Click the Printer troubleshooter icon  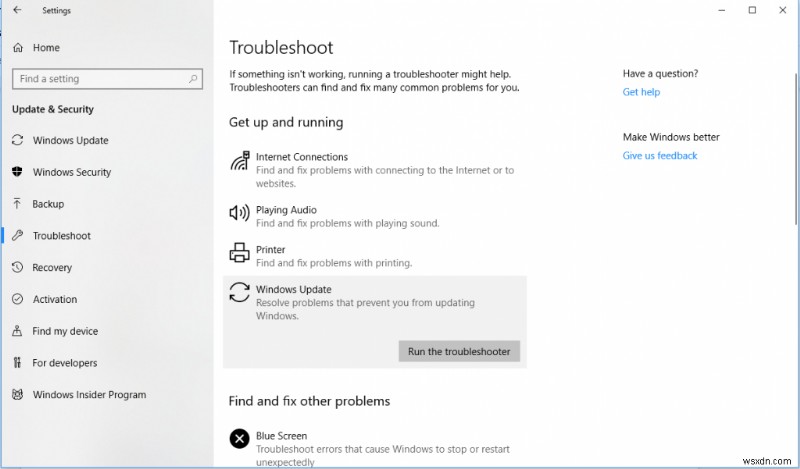coord(239,252)
